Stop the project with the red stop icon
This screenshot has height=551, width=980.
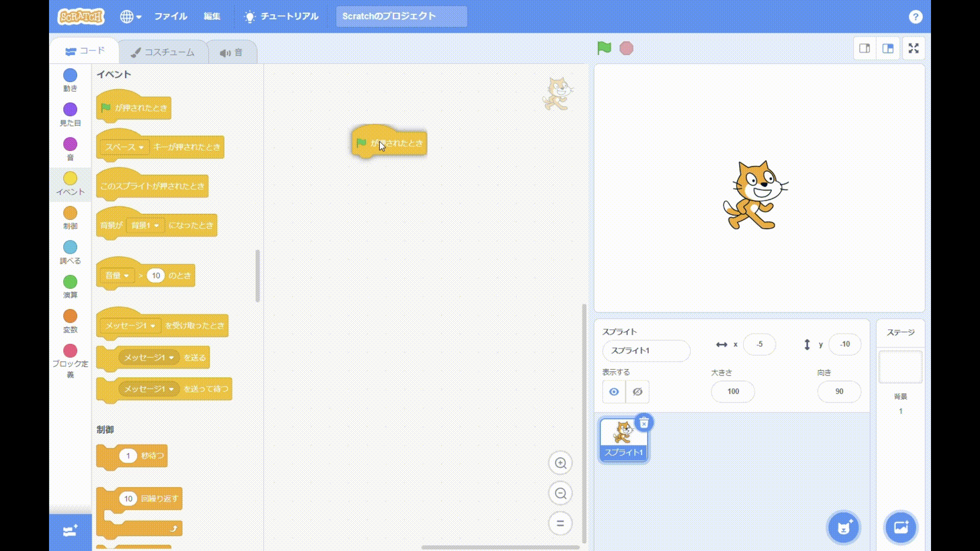(x=626, y=48)
